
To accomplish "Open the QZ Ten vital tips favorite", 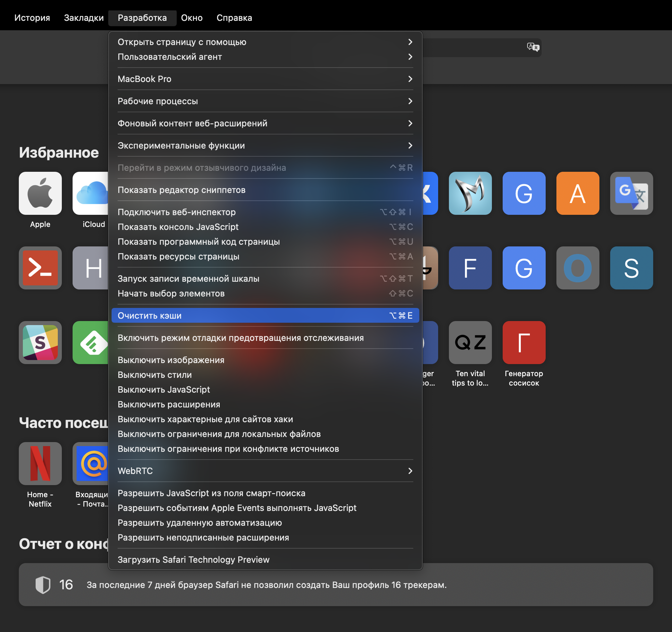I will [x=470, y=343].
